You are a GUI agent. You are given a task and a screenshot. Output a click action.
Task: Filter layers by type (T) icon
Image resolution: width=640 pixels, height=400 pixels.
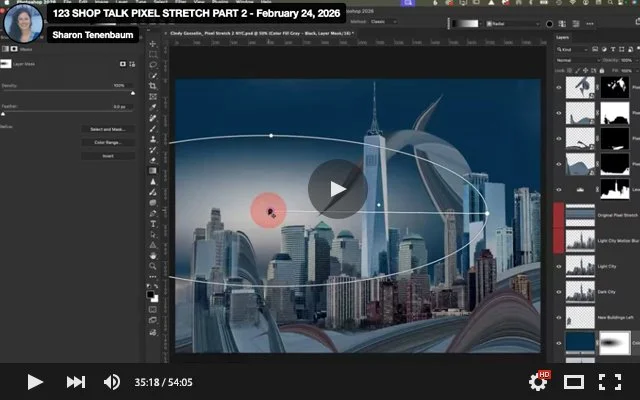point(613,49)
